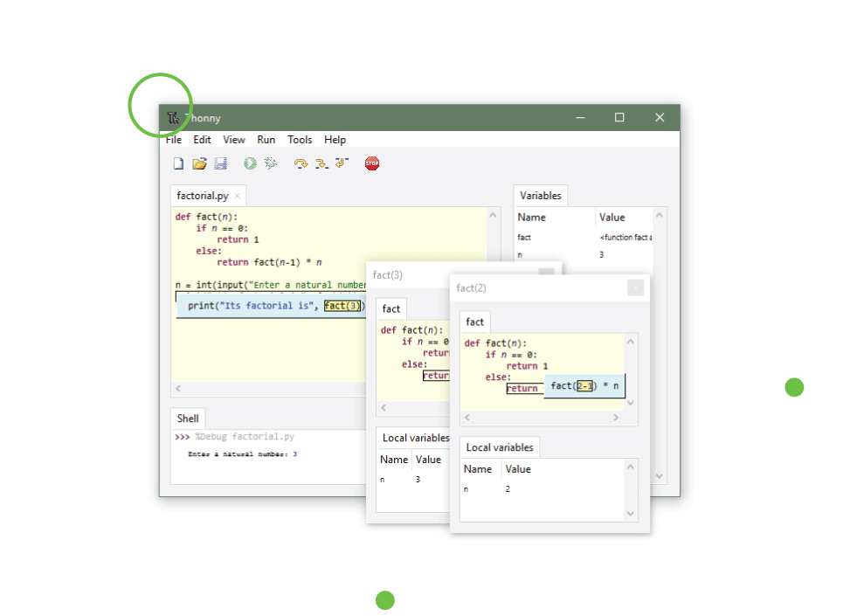
Task: Debug current script with bug icon
Action: pos(271,163)
